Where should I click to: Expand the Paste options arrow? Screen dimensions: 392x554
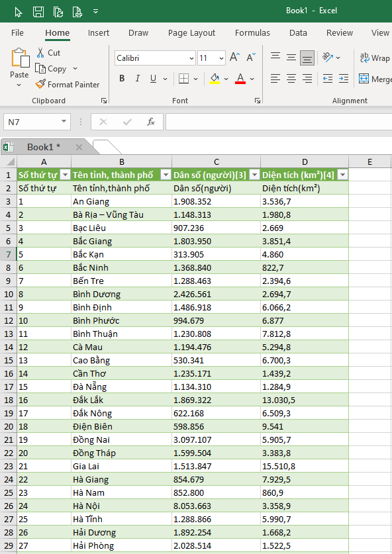[19, 85]
